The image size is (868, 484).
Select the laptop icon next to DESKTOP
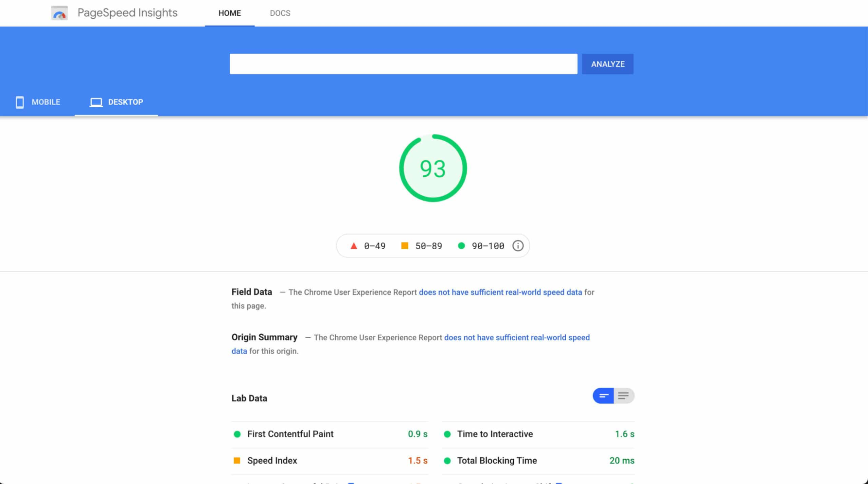[x=96, y=102]
